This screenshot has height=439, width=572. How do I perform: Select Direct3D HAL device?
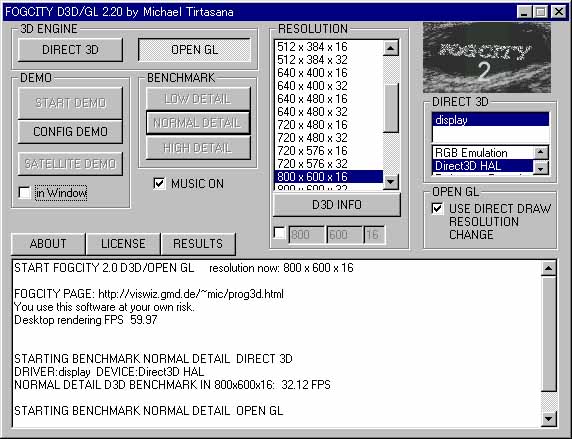click(483, 166)
